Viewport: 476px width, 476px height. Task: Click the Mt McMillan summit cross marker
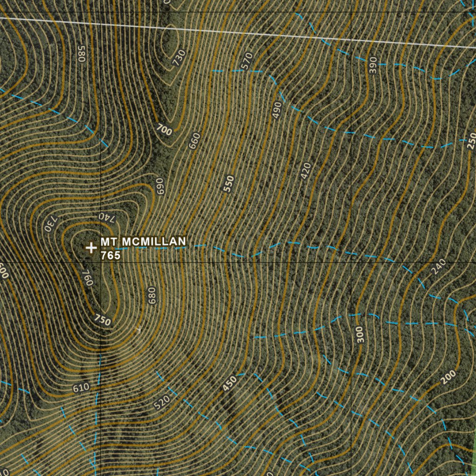pyautogui.click(x=91, y=248)
